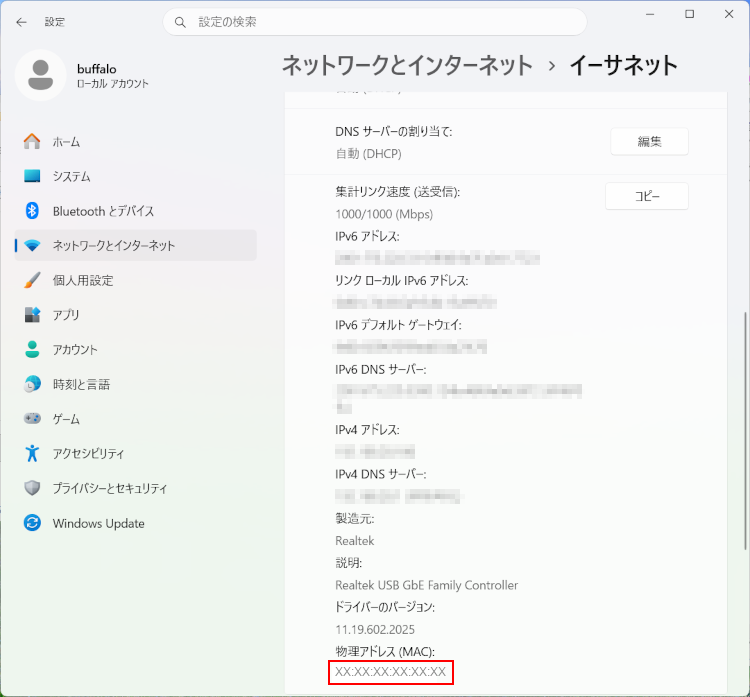Click ネットワークとインターネット breadcrumb heading

pos(407,66)
